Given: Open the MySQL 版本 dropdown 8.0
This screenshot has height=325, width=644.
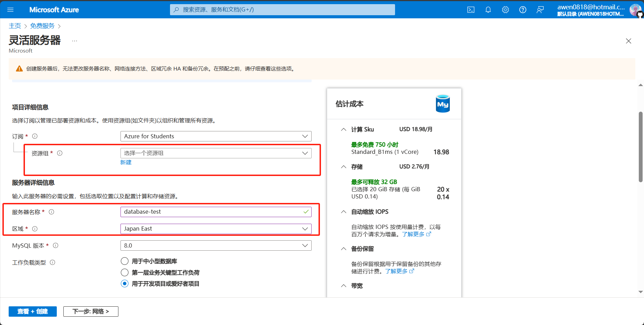Looking at the screenshot, I should (x=216, y=245).
